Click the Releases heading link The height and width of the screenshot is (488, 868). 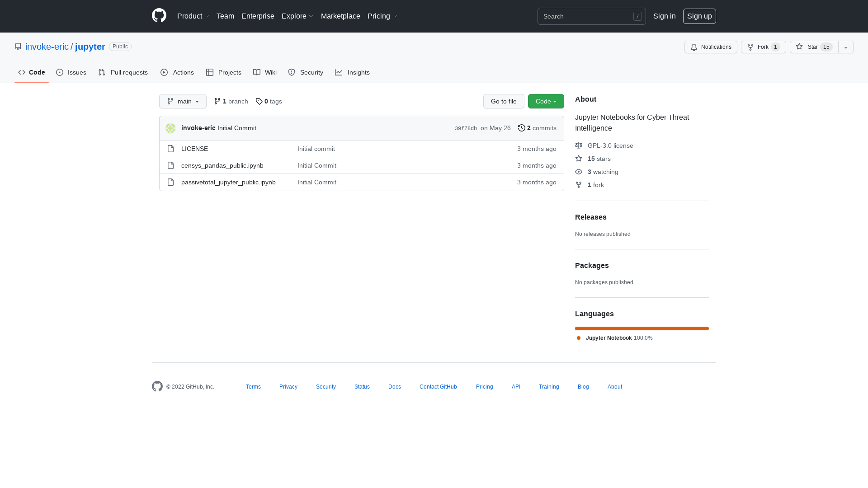click(x=591, y=217)
